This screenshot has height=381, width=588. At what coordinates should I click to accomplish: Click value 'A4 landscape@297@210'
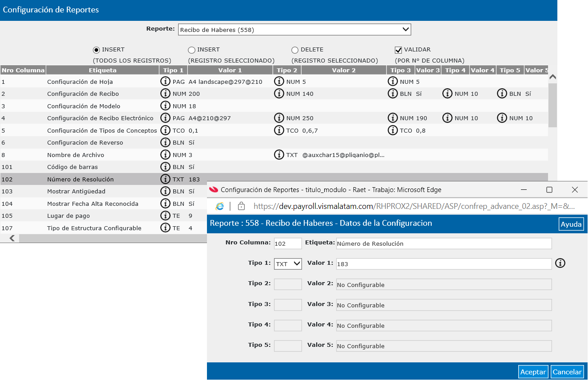pos(226,82)
